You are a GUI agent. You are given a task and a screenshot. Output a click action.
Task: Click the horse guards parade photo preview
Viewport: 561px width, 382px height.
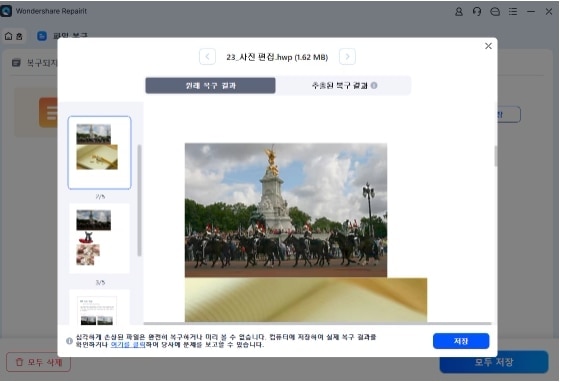tap(286, 210)
